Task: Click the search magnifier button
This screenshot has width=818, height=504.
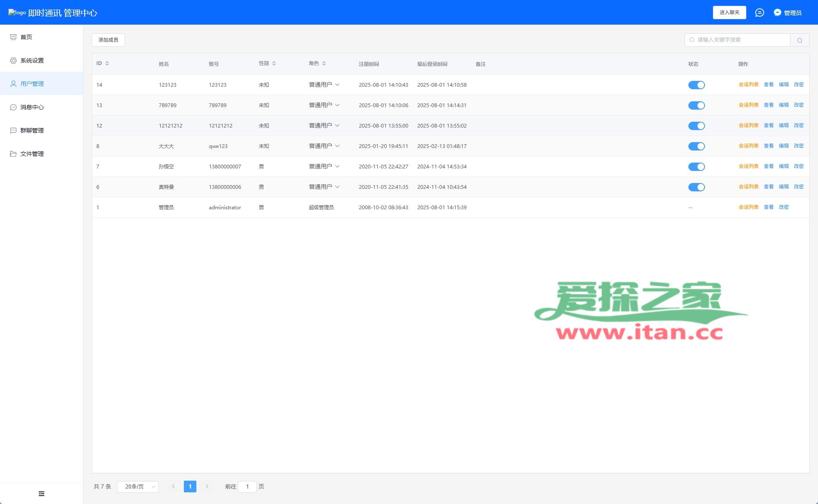Action: (800, 40)
